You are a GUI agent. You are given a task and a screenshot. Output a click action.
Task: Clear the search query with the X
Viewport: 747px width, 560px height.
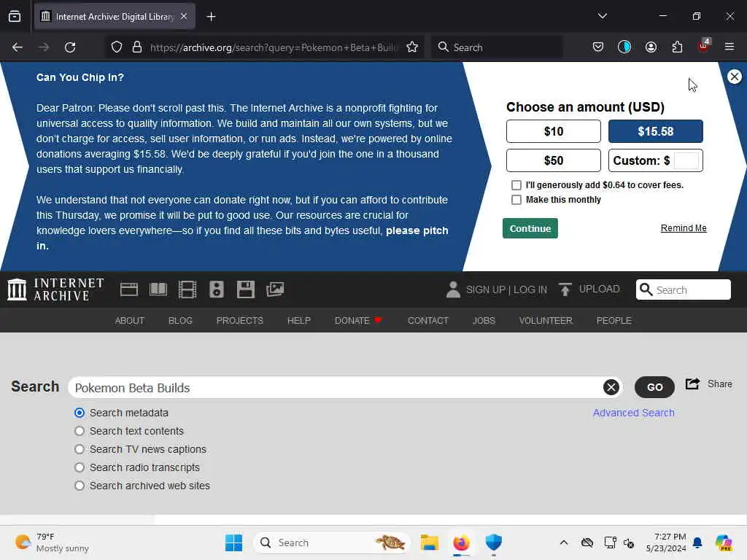coord(611,387)
